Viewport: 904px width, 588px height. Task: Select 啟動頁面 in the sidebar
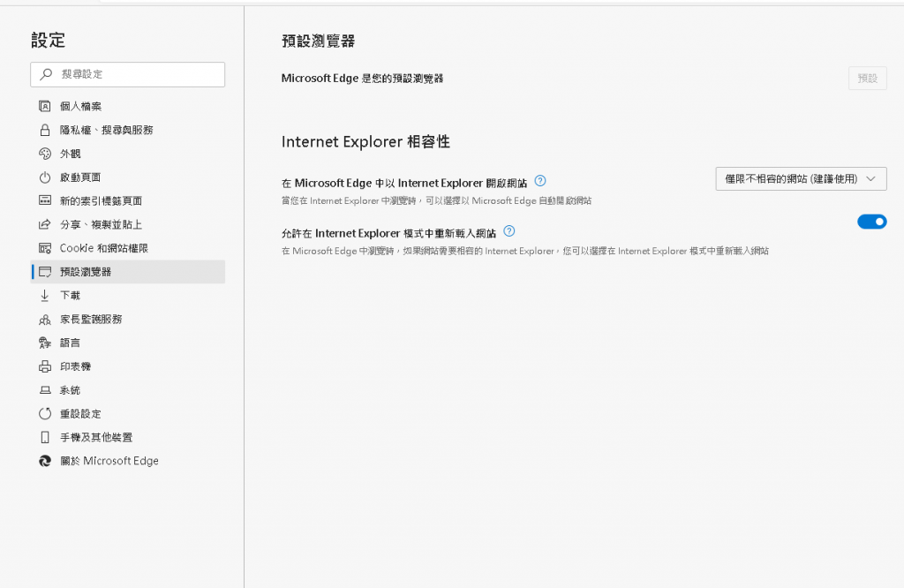[127, 177]
